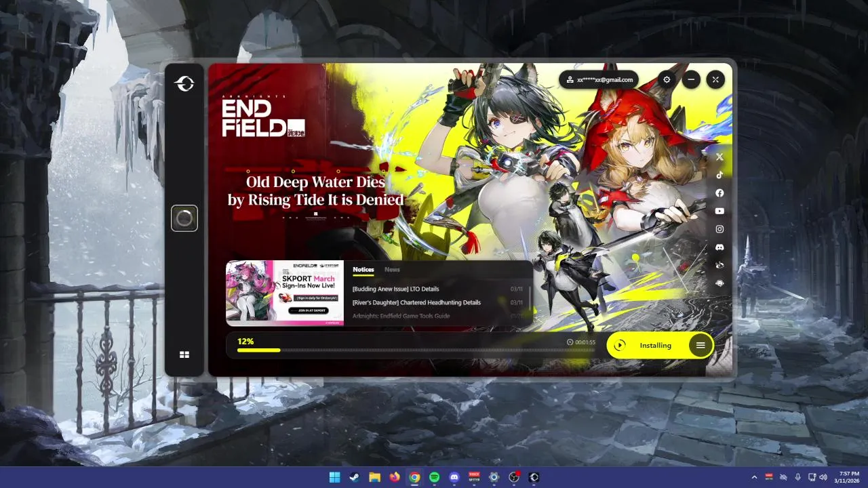Image resolution: width=868 pixels, height=488 pixels.
Task: Open launcher settings gear
Action: [x=667, y=80]
